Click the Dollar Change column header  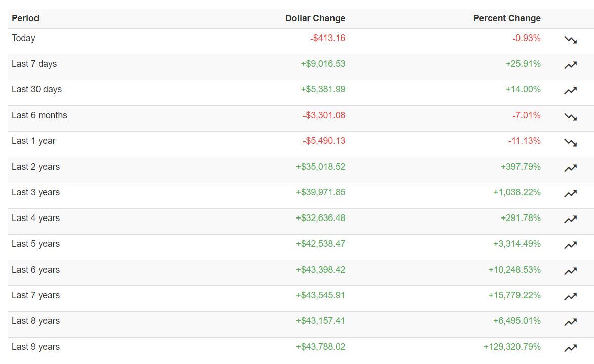pos(315,18)
